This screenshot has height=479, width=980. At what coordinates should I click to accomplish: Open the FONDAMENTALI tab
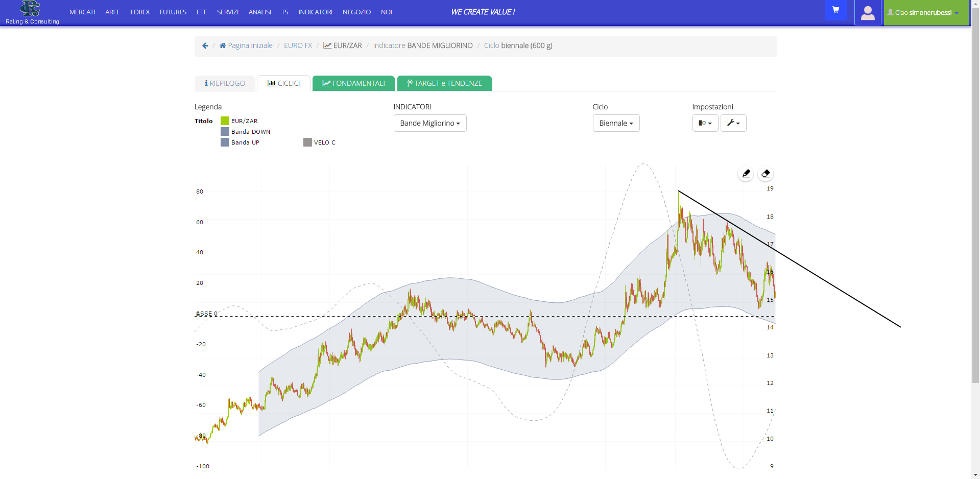[x=353, y=83]
